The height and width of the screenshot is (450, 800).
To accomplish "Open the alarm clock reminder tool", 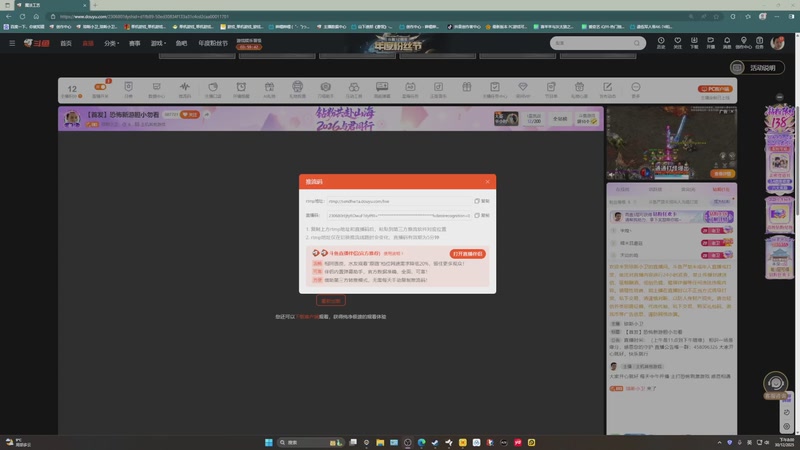I will tap(241, 87).
